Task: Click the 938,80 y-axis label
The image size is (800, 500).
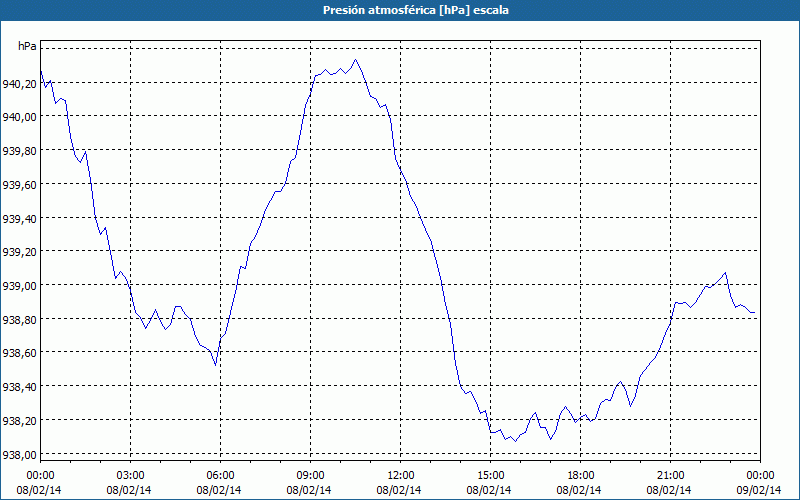Action: point(20,320)
